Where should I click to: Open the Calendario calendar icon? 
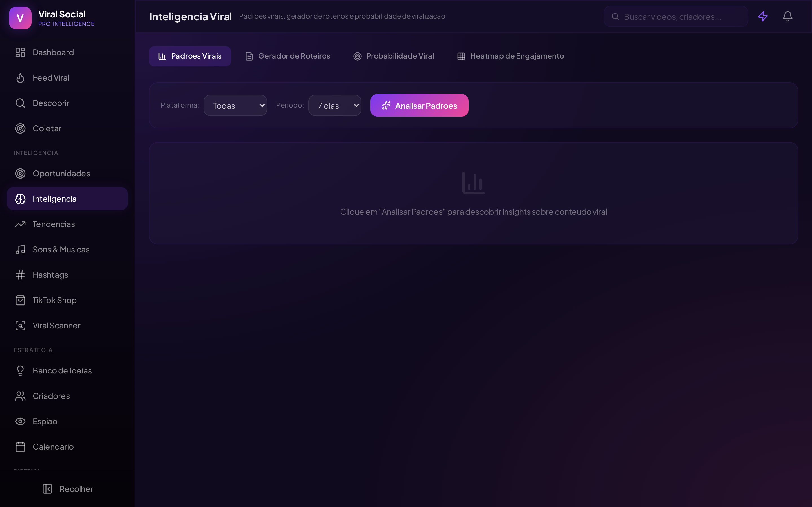tap(20, 447)
